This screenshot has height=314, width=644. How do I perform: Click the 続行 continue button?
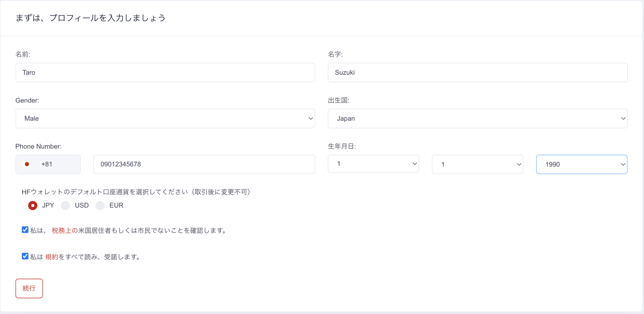pyautogui.click(x=29, y=288)
